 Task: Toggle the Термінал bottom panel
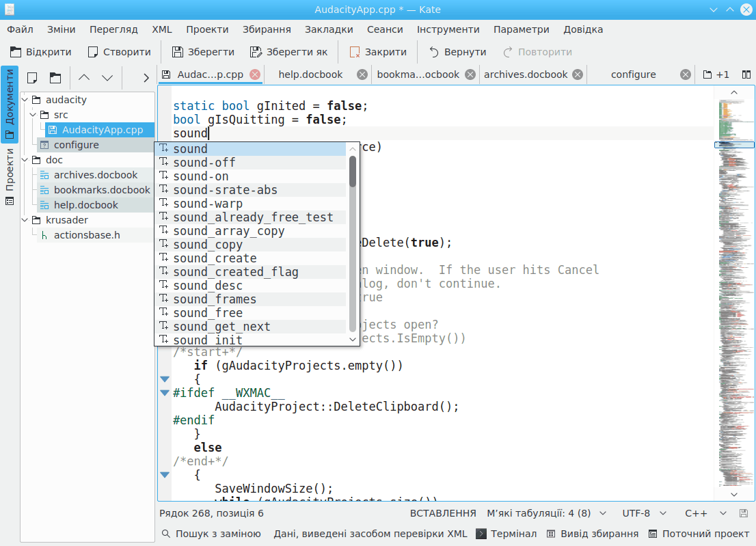pos(507,534)
